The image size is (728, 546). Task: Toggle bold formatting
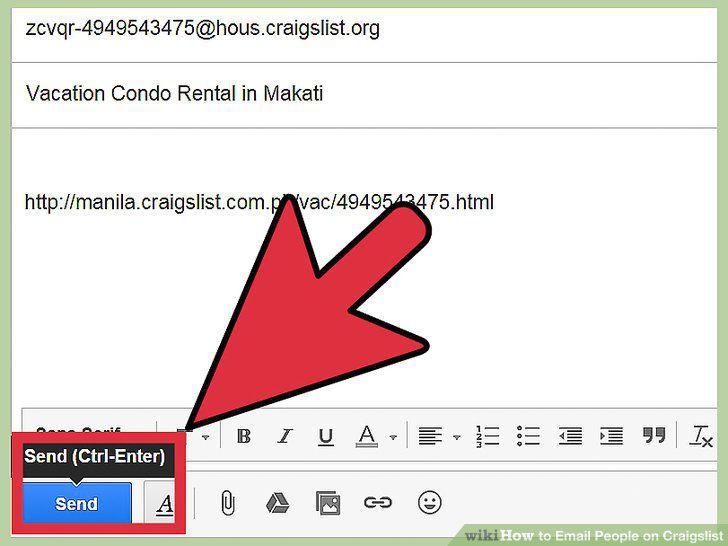[244, 436]
